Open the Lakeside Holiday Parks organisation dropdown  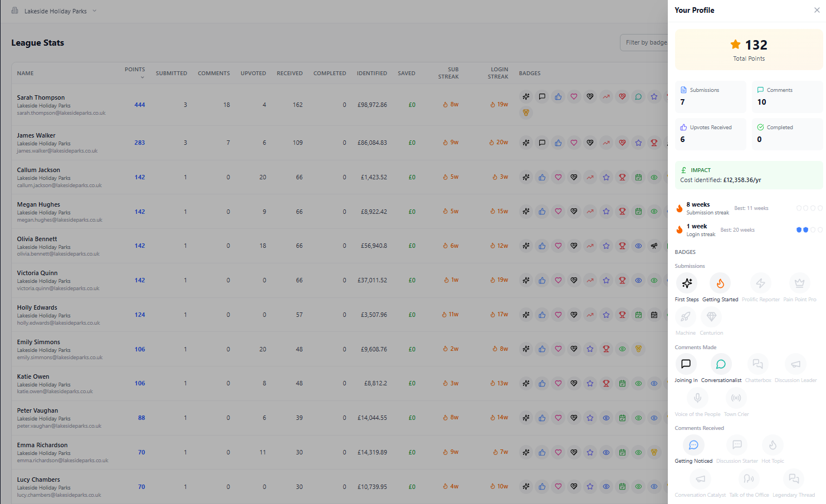(94, 10)
